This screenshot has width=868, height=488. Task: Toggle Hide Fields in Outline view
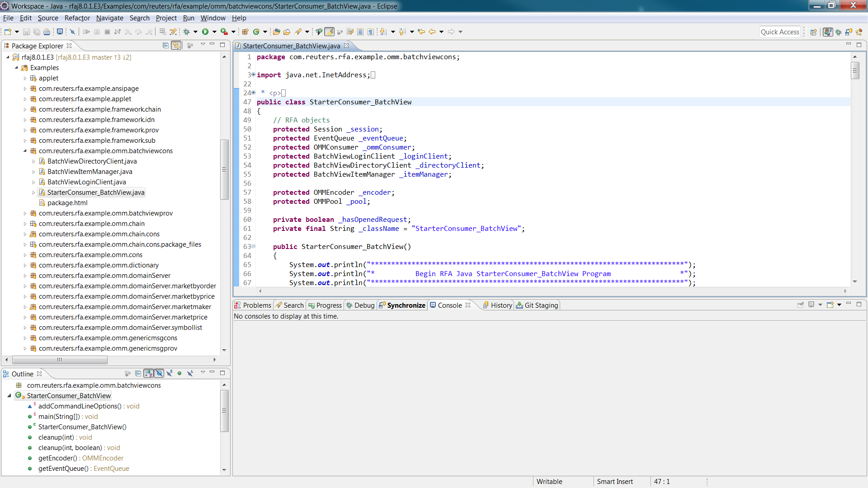click(159, 373)
